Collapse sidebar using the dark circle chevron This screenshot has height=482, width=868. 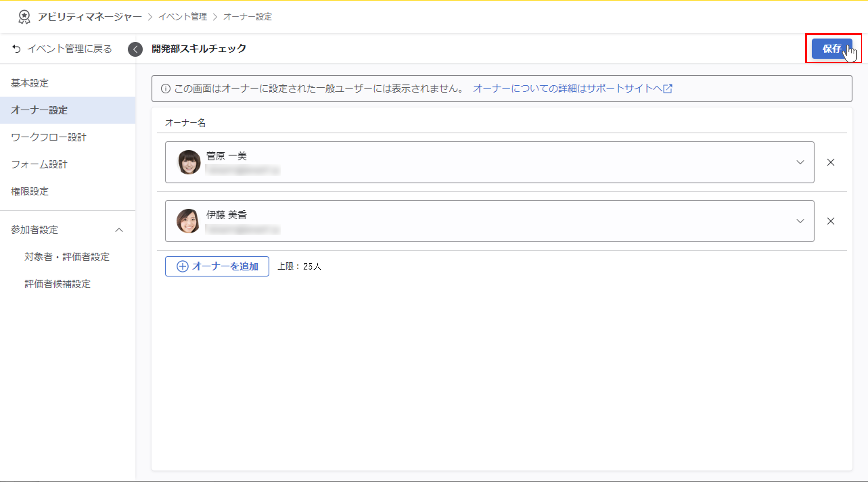point(135,49)
